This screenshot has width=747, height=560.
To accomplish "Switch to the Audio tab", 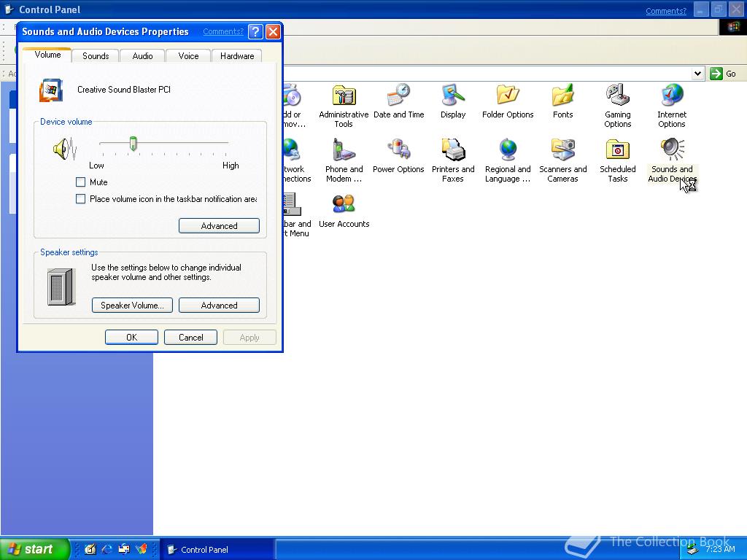I will (x=142, y=55).
